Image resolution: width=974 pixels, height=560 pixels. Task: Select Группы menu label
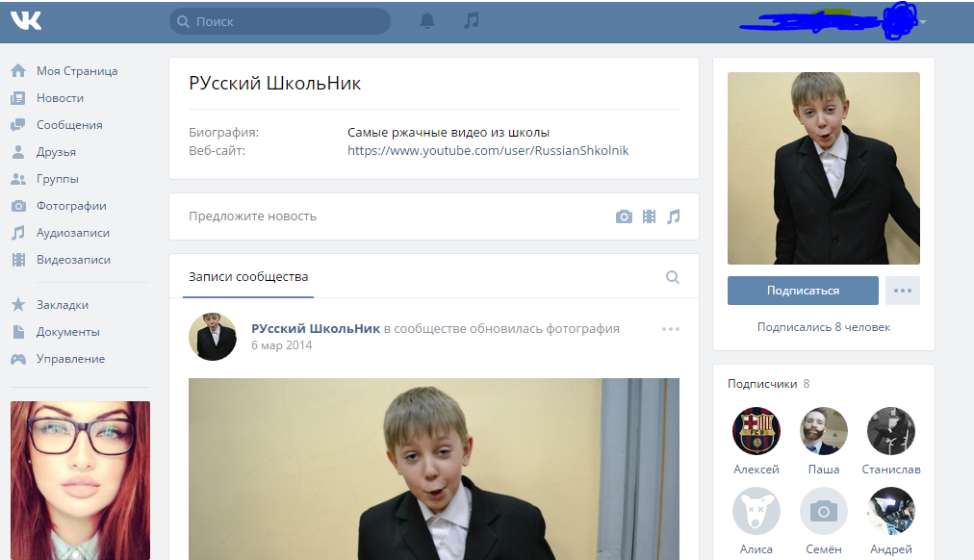point(58,179)
